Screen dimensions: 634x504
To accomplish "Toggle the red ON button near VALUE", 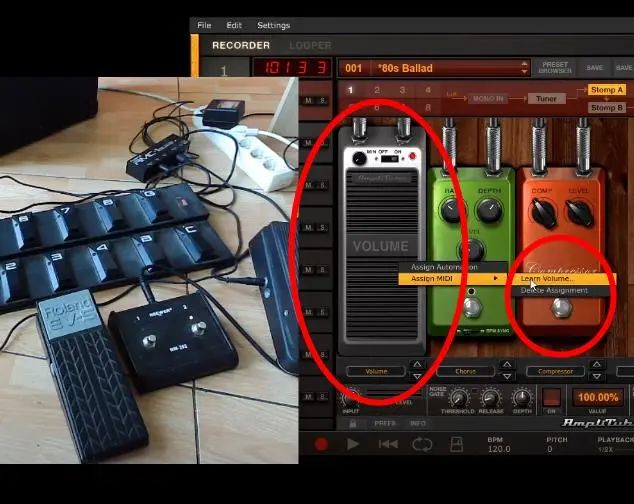I will tap(552, 397).
